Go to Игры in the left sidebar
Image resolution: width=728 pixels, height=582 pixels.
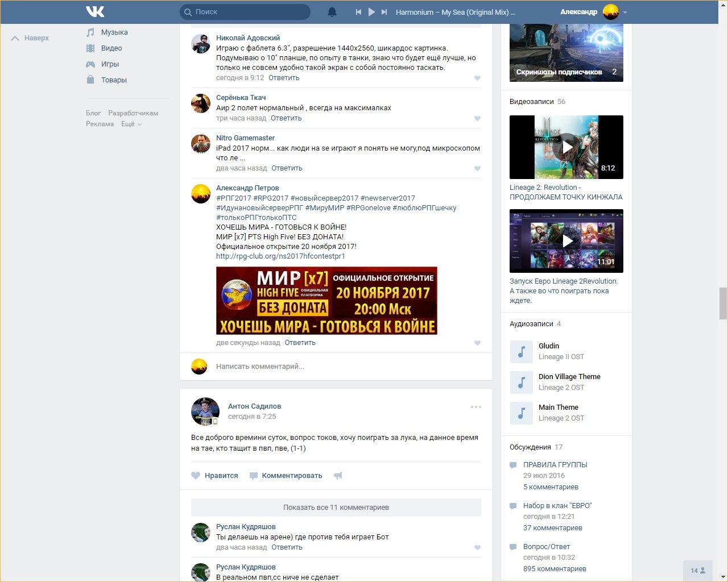[110, 64]
